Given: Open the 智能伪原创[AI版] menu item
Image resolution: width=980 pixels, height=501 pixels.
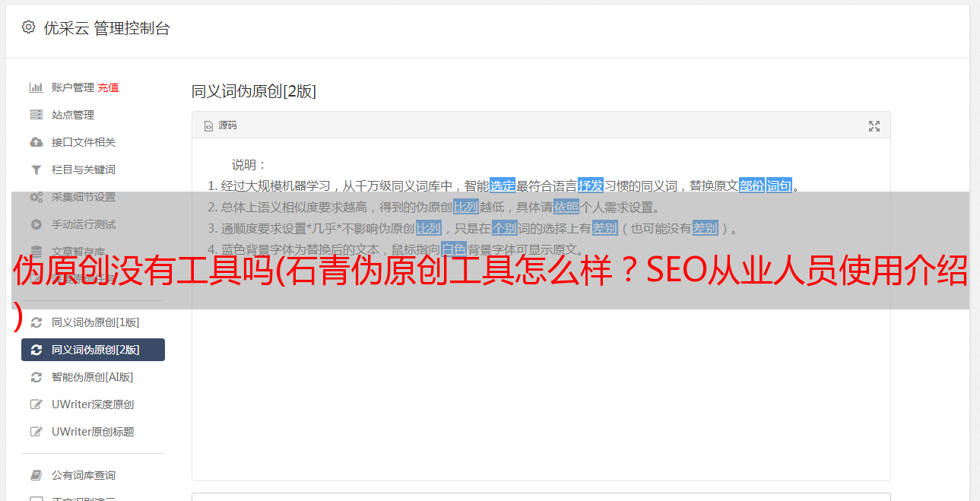Looking at the screenshot, I should 93,377.
